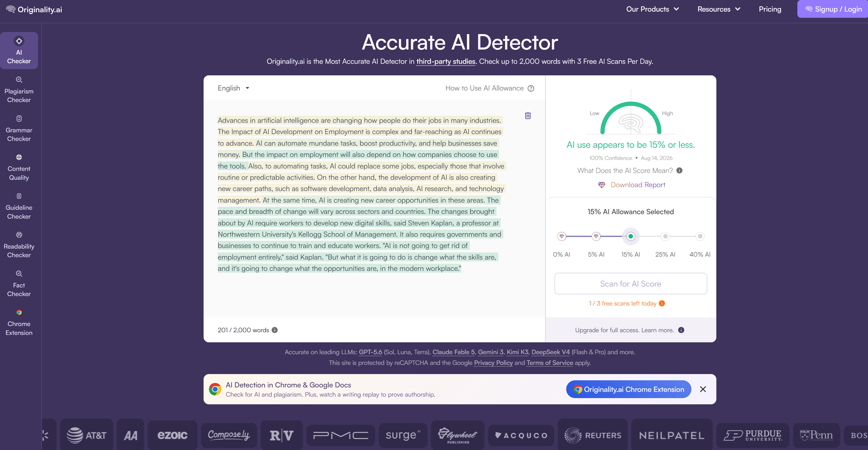868x450 pixels.
Task: Click info icon beside What Does the AI Score Mean
Action: coord(679,171)
